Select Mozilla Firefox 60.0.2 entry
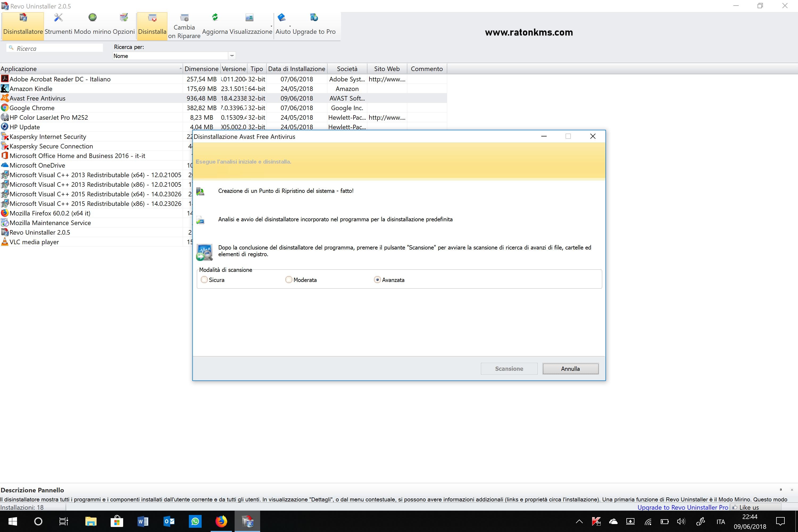Viewport: 798px width, 532px height. click(x=96, y=213)
